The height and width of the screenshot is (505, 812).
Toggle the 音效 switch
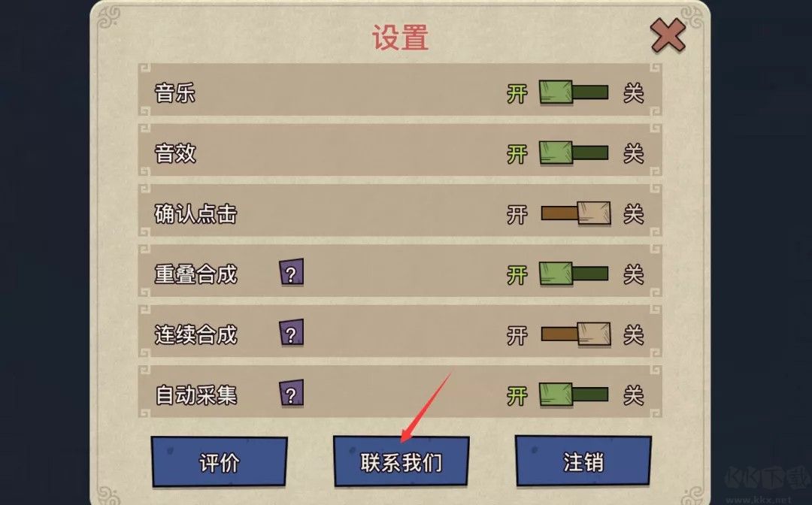(574, 153)
